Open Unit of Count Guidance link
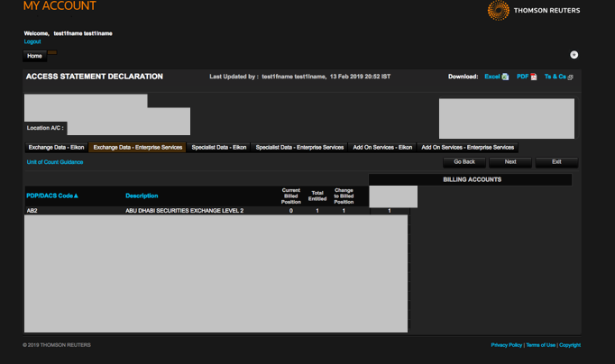The height and width of the screenshot is (364, 615). tap(55, 162)
